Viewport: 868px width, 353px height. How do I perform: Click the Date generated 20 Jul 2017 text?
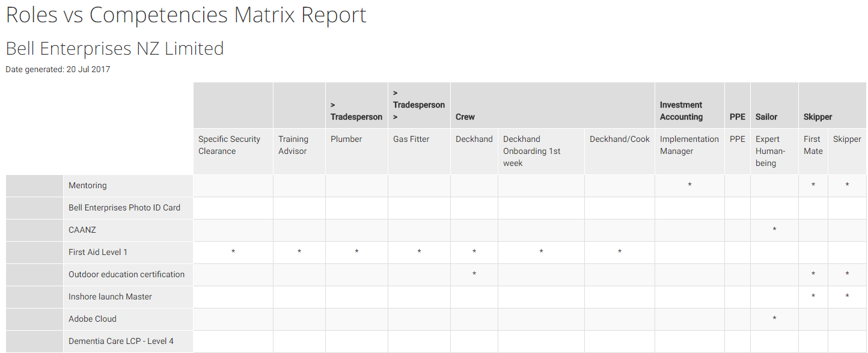coord(58,69)
